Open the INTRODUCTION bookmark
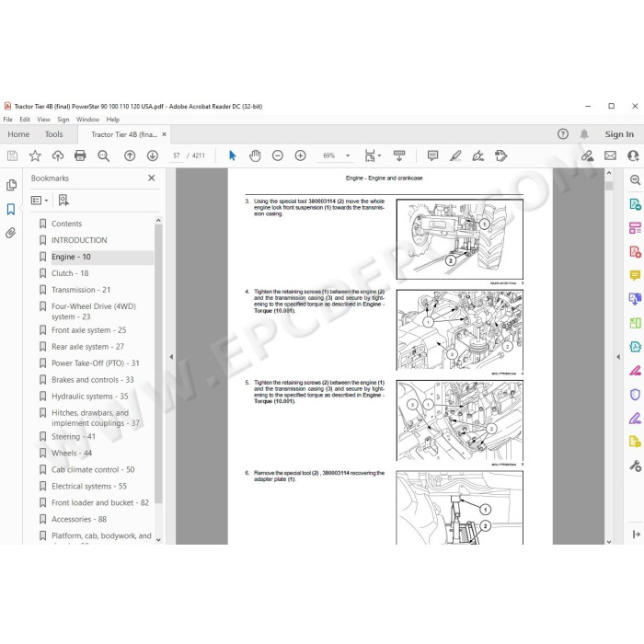The height and width of the screenshot is (644, 644). tap(79, 240)
